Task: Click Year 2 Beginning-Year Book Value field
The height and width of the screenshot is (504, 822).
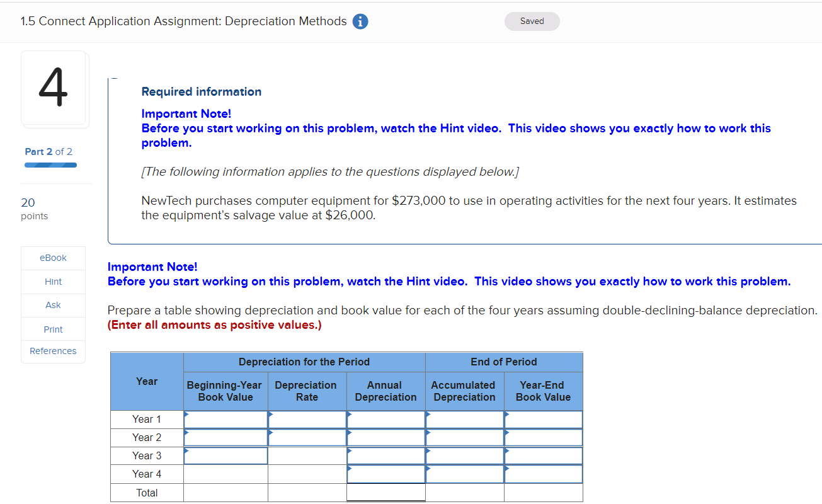Action: tap(225, 437)
